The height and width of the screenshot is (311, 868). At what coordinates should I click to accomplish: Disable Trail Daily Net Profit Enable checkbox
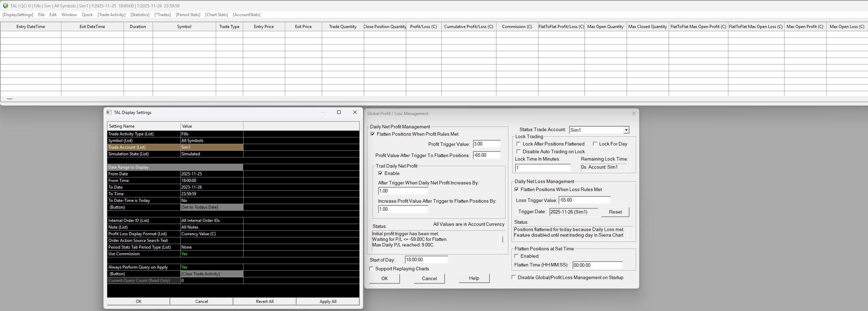(380, 173)
